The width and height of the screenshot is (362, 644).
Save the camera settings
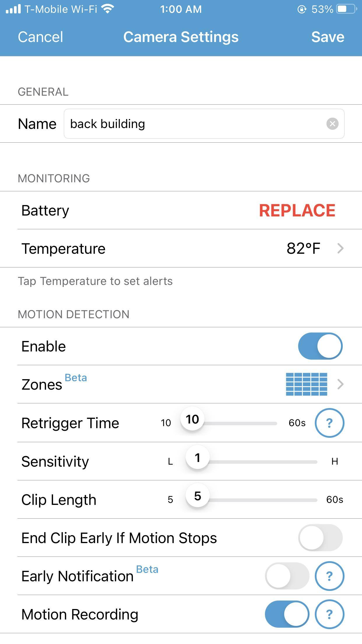pos(328,37)
